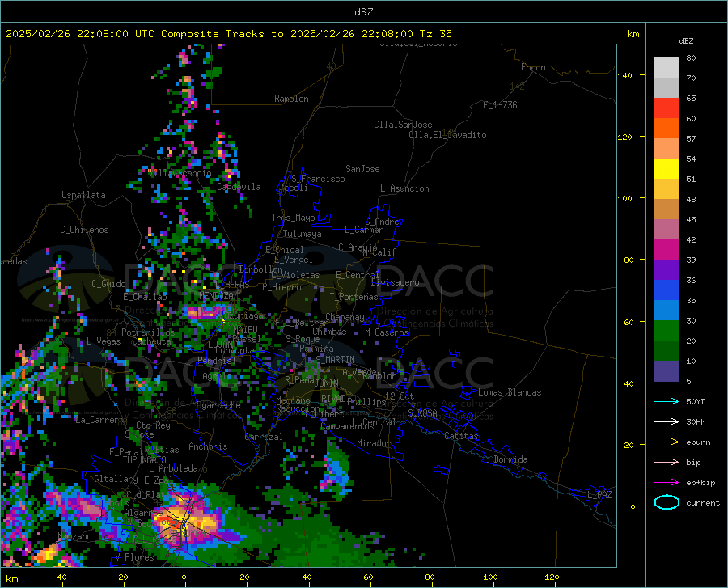The width and height of the screenshot is (728, 588).
Task: Click the pink bip arrow in legend
Action: point(667,463)
